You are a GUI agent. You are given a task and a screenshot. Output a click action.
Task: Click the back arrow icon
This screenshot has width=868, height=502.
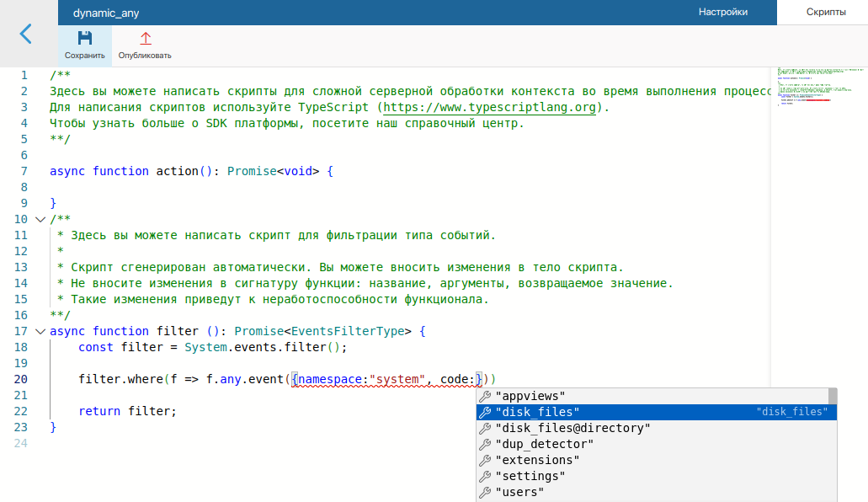tap(26, 34)
